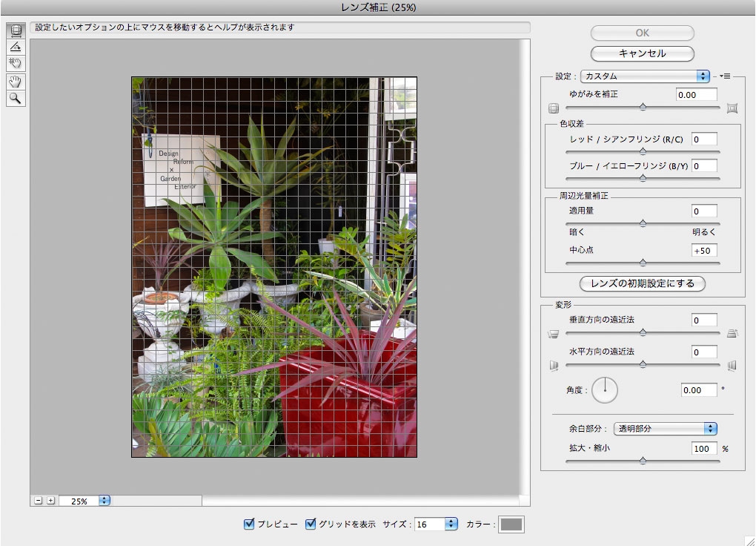
Task: Click the 適用量 value field
Action: pyautogui.click(x=704, y=211)
